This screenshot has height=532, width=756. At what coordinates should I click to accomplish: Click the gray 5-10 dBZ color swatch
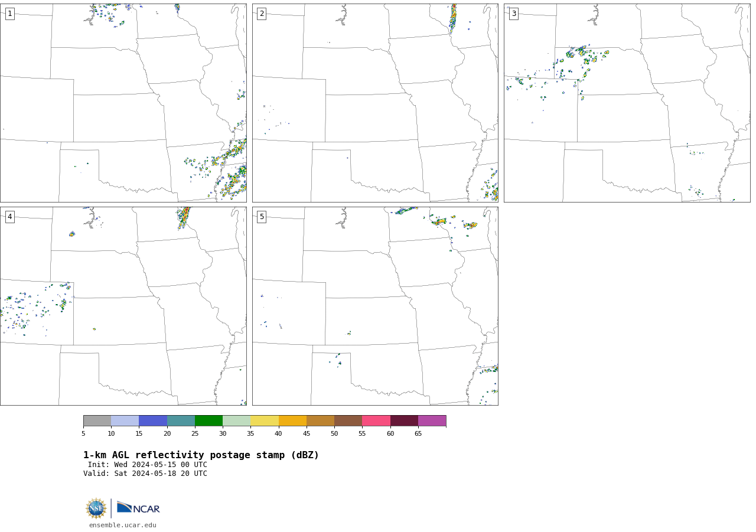97,420
